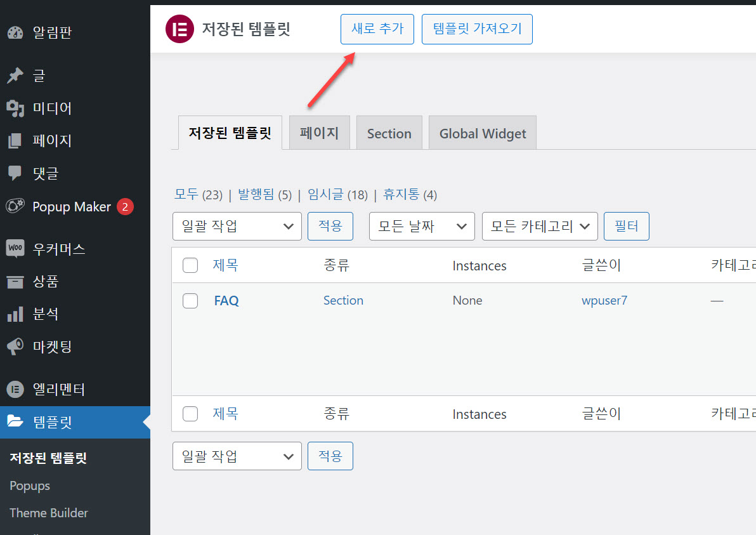
Task: Open the 분석 analytics bar-chart icon
Action: (15, 314)
